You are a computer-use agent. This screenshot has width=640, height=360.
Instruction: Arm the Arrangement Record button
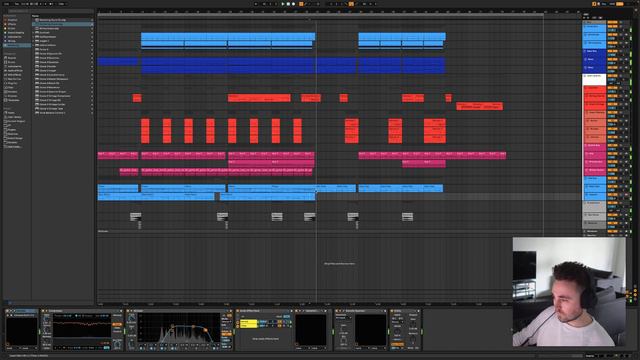pyautogui.click(x=293, y=4)
